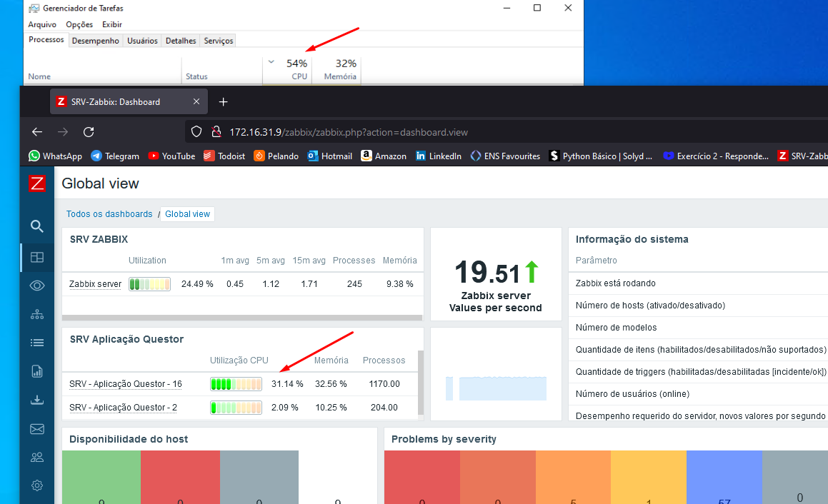Open Alerts envelope icon in sidebar
This screenshot has width=828, height=504.
point(37,429)
